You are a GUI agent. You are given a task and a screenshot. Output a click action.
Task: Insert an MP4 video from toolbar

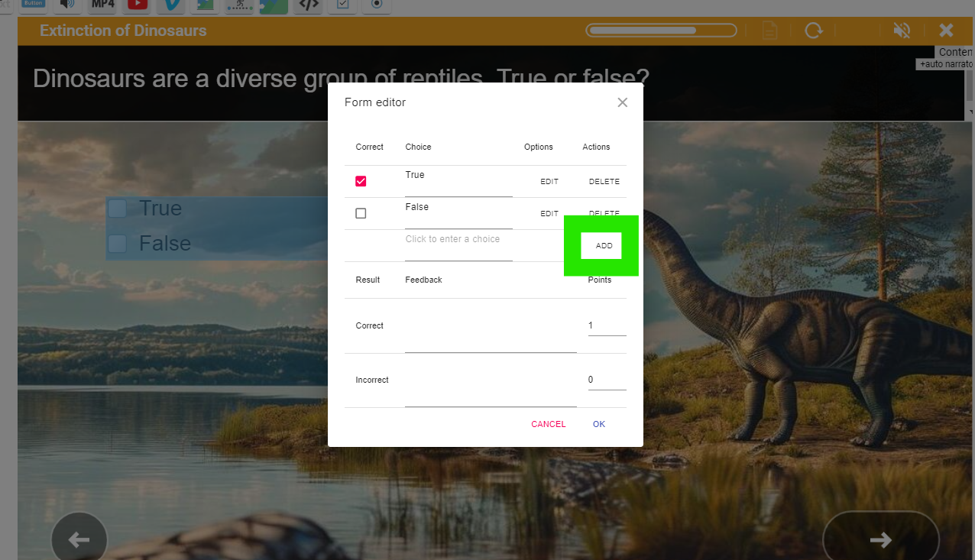[102, 5]
